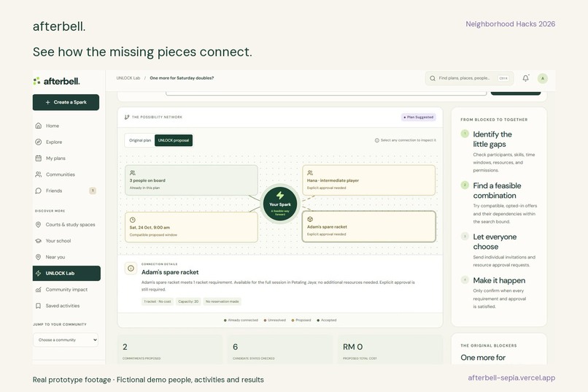This screenshot has height=392, width=588.
Task: Click the 6 candidate states checked card
Action: click(280, 350)
